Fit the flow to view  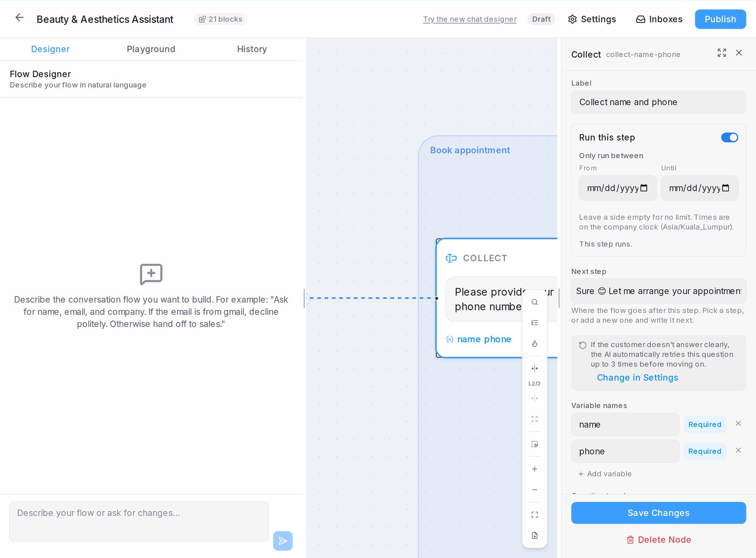(x=534, y=515)
